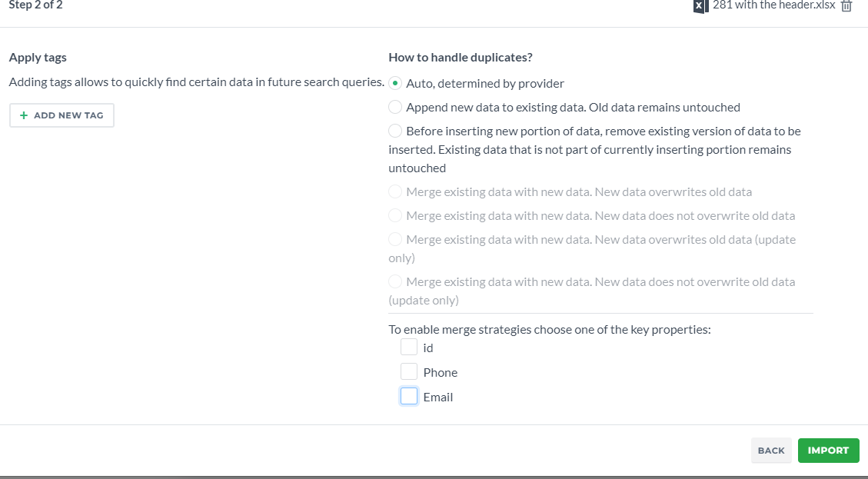
Task: Select remove existing version before inserting option
Action: pos(394,131)
